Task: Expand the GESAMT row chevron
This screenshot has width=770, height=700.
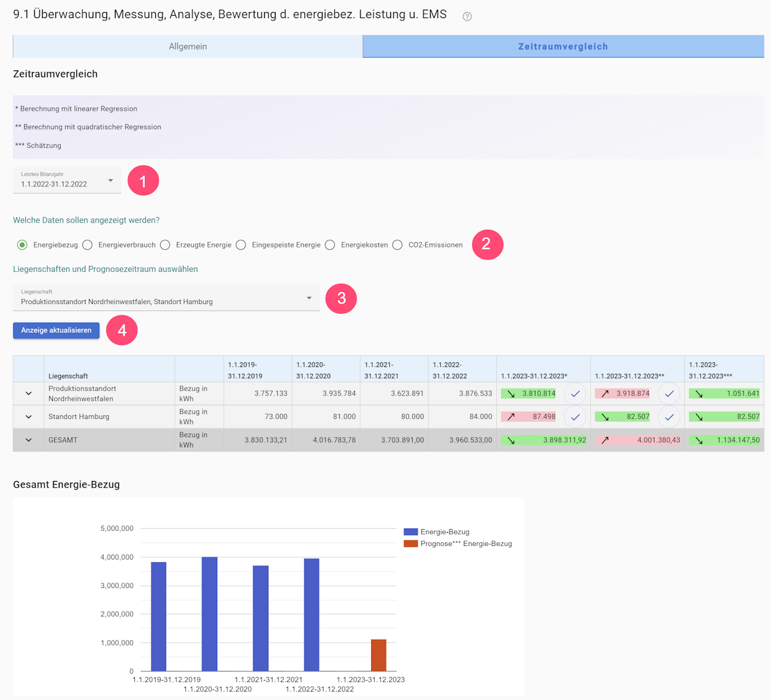Action: pos(28,440)
